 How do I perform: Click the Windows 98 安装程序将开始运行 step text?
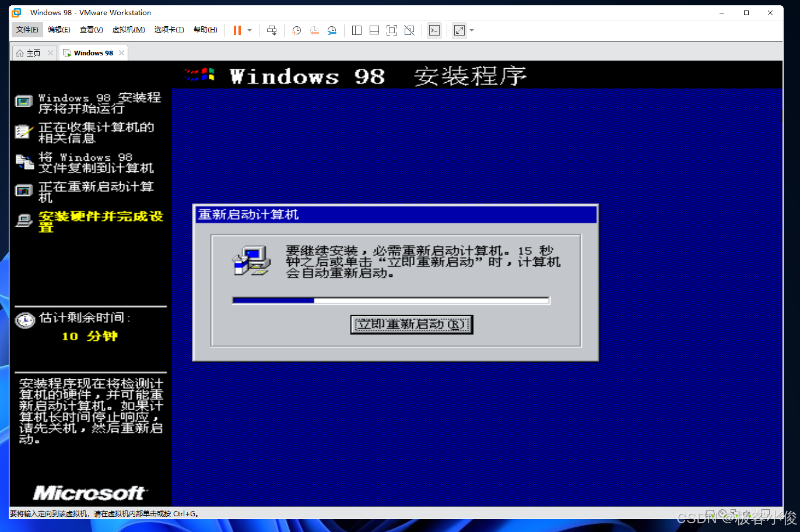[x=100, y=103]
